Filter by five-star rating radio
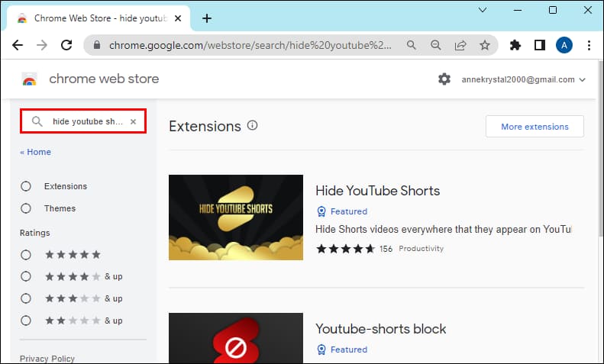Screen dimensions: 604x364 click(x=26, y=255)
